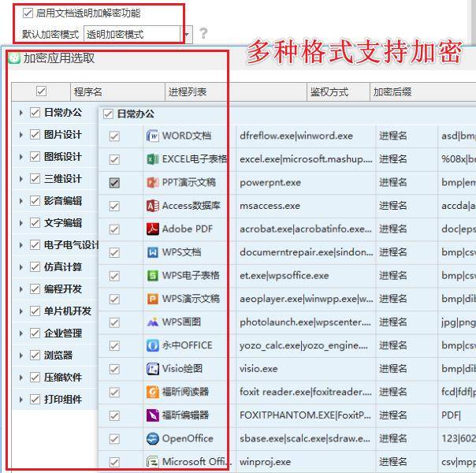Uncheck the WORD文档 row checkbox

click(x=114, y=136)
